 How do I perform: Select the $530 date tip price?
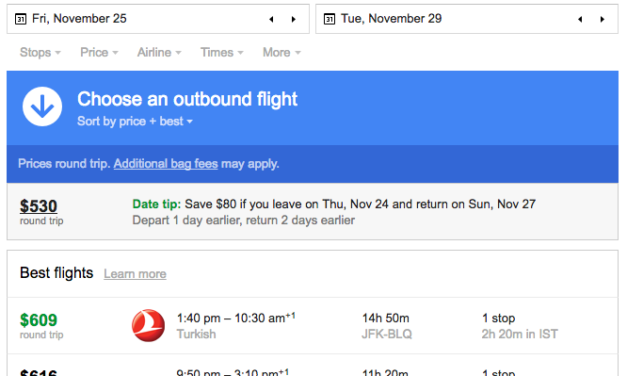[x=38, y=206]
